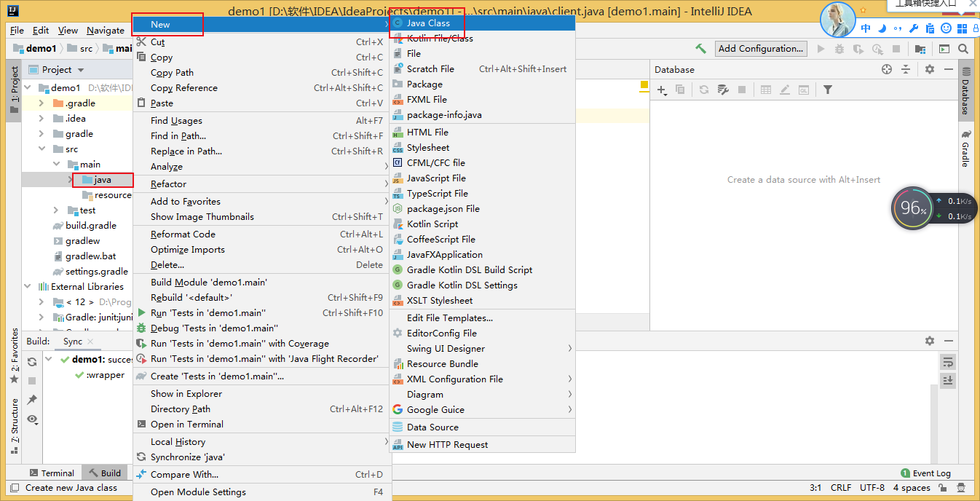Toggle the view eye icon in Build panel
Screen dimensions: 980x501
[32, 419]
